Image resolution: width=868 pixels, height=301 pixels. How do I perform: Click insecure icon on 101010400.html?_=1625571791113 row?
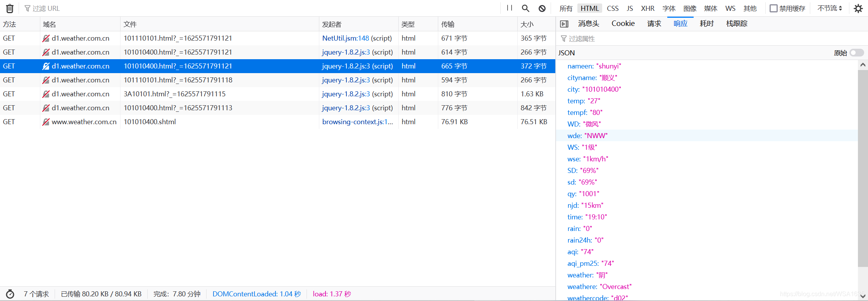46,108
